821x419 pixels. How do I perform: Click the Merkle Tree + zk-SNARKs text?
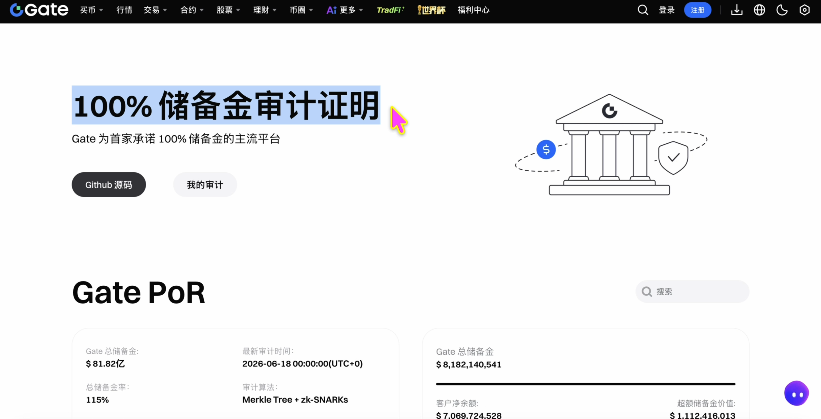pyautogui.click(x=295, y=400)
